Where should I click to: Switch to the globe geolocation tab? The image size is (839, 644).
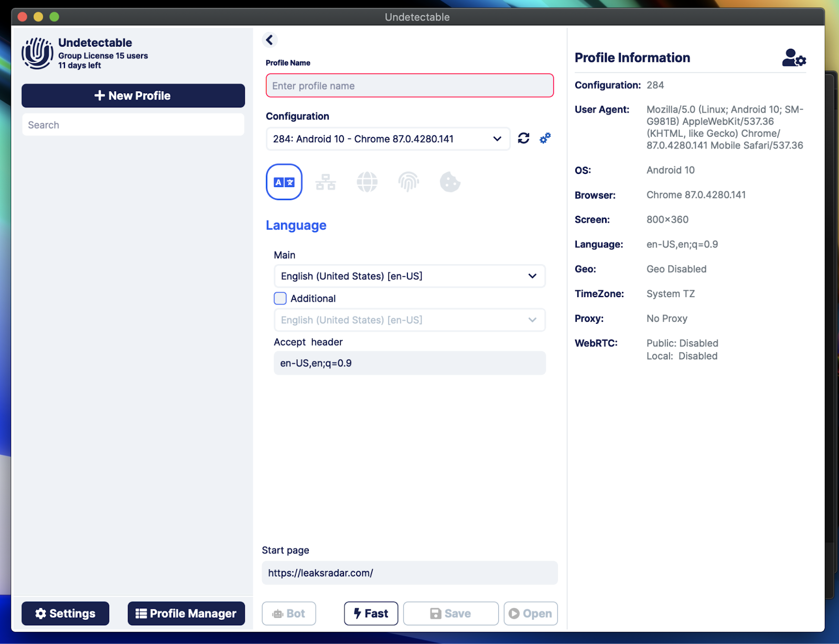click(x=367, y=182)
